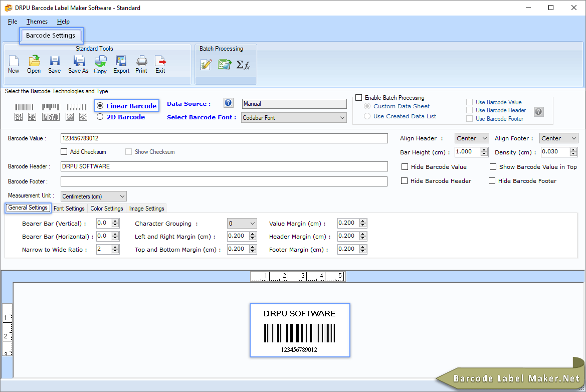Screen dimensions: 586x392
Task: Tick the Use Barcode Value checkbox
Action: point(469,102)
